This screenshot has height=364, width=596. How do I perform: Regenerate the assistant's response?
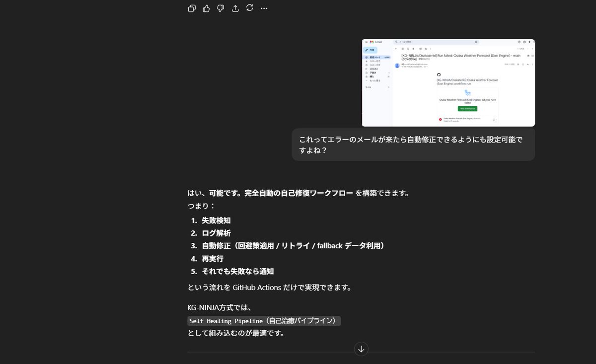pos(249,8)
